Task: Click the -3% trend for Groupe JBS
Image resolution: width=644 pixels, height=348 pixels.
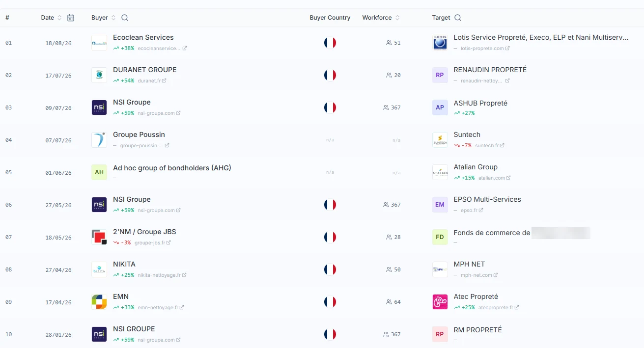Action: pos(122,243)
